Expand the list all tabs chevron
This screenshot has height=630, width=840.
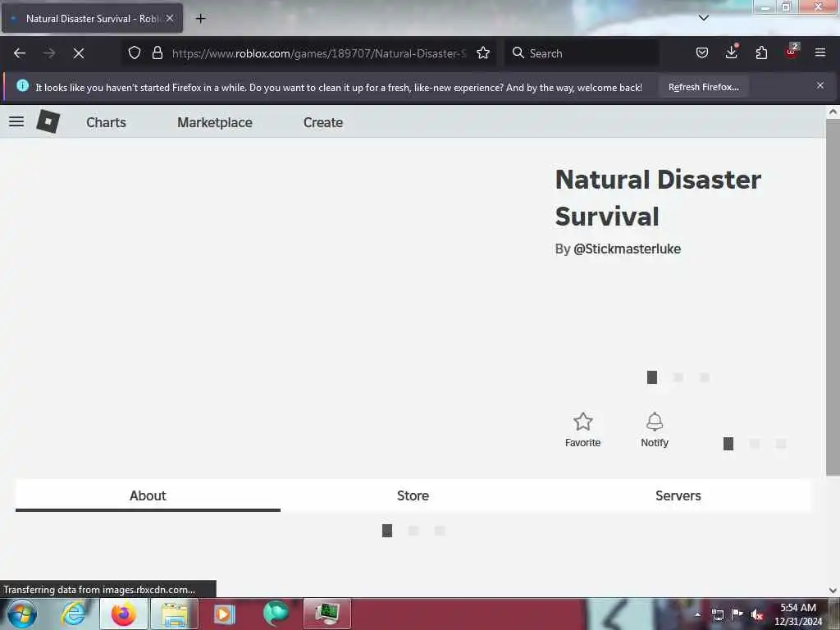(703, 18)
